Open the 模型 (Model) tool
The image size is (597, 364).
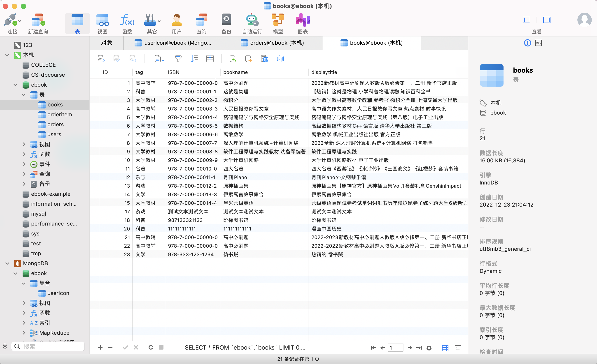point(278,23)
